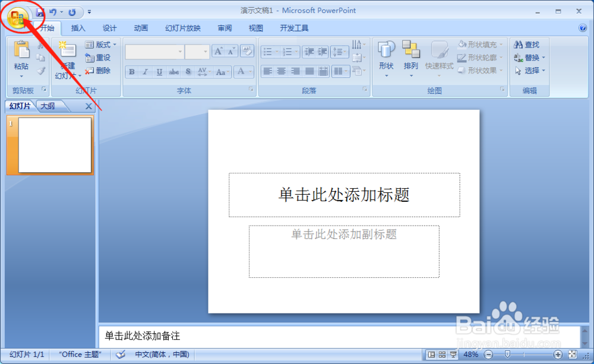The height and width of the screenshot is (364, 594).
Task: Undo the last action
Action: pyautogui.click(x=53, y=12)
